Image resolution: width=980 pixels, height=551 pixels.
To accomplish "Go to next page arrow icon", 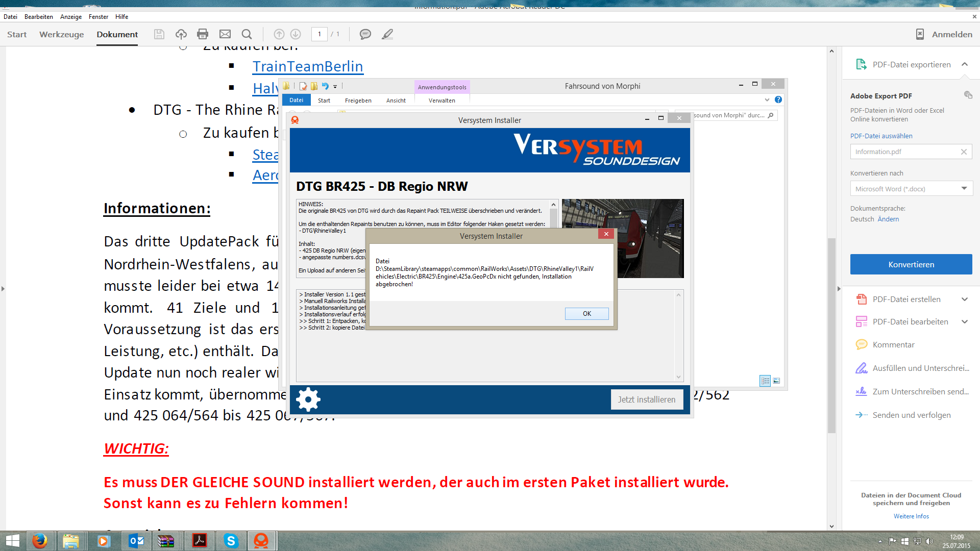I will [x=296, y=34].
